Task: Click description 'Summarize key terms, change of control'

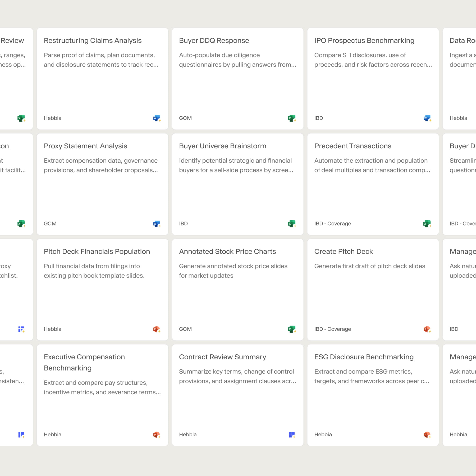Action: click(x=238, y=376)
